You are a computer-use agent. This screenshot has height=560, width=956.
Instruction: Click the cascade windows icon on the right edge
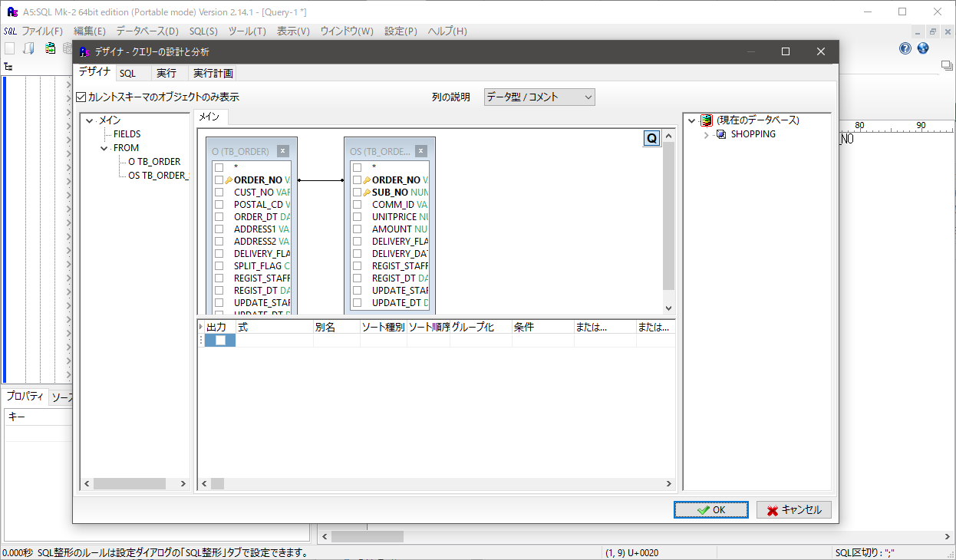pyautogui.click(x=946, y=64)
